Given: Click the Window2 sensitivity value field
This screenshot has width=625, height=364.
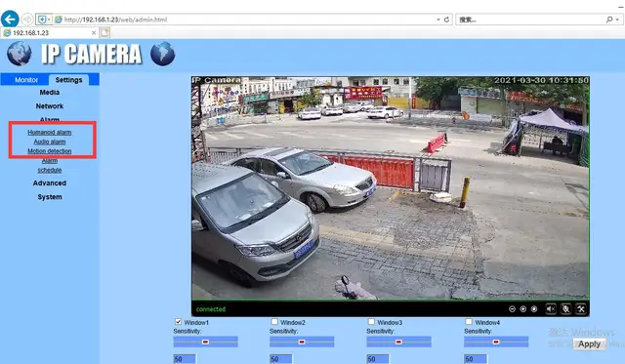Looking at the screenshot, I should tap(280, 359).
